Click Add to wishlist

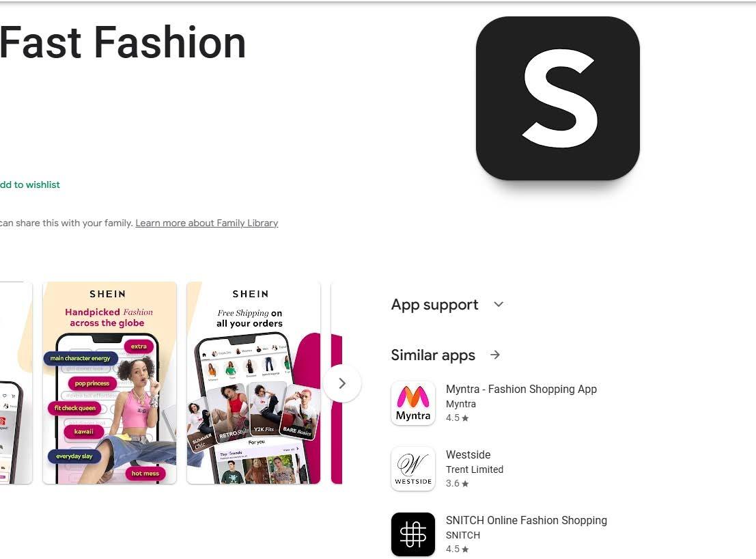tap(29, 185)
